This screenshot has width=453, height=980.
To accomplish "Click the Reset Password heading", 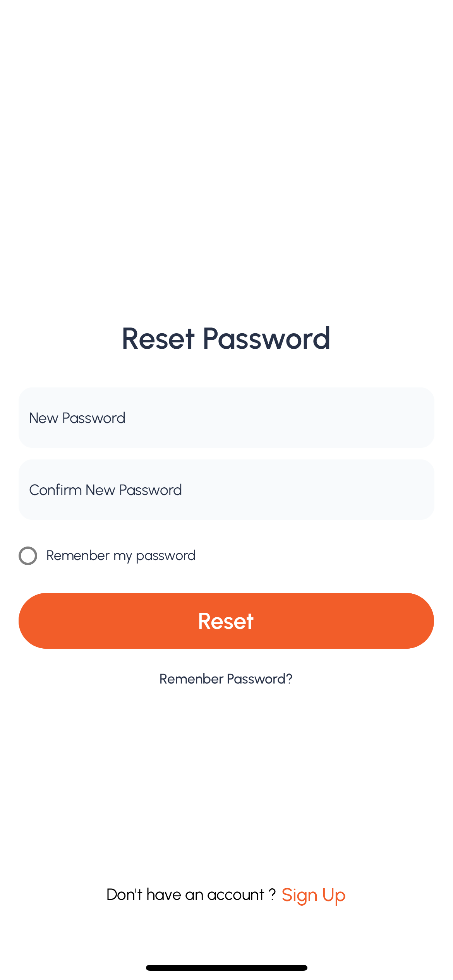I will tap(226, 338).
